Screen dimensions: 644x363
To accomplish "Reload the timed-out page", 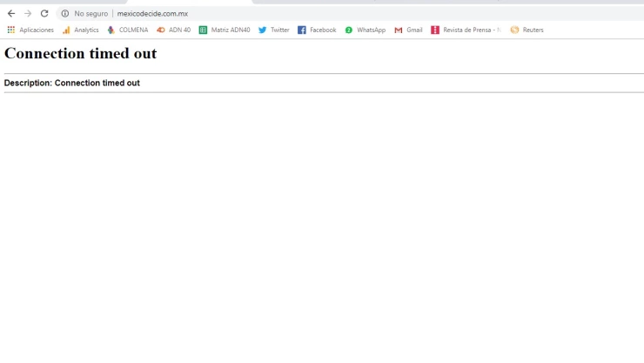I will tap(44, 14).
